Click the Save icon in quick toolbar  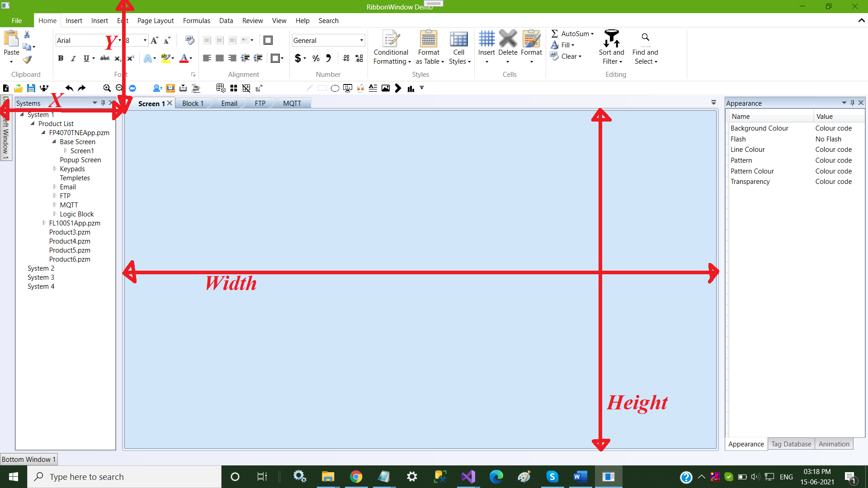click(x=31, y=89)
